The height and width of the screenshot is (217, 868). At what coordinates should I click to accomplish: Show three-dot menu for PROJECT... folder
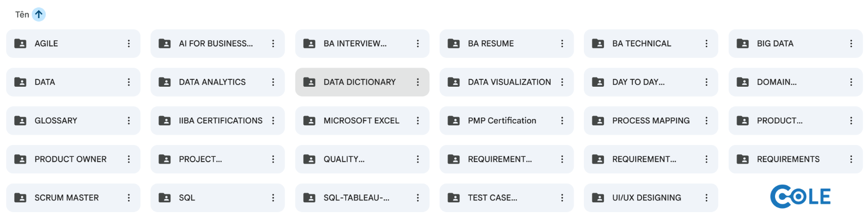(273, 159)
